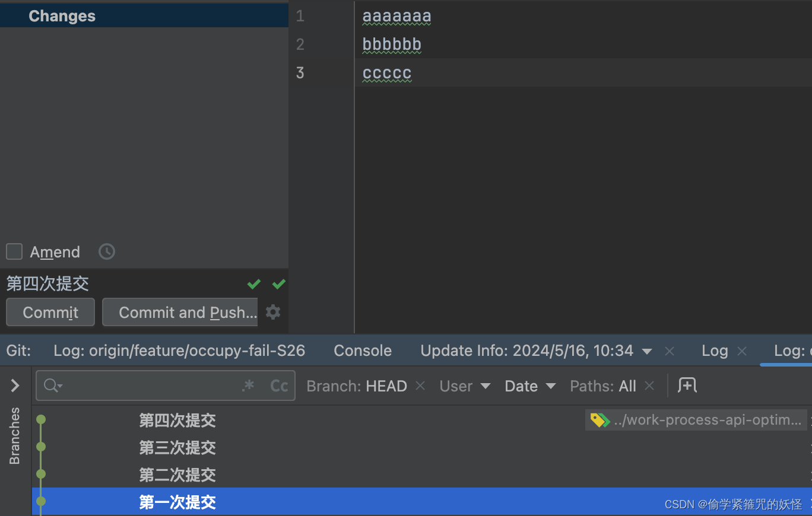Image resolution: width=812 pixels, height=516 pixels.
Task: Toggle match case Cc option
Action: pyautogui.click(x=279, y=386)
